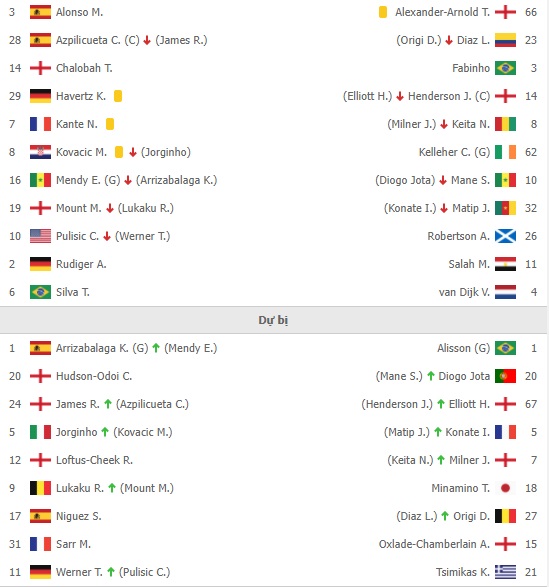Open Kelleher C. goalkeeper link
Screen dimensions: 549x587
pyautogui.click(x=454, y=152)
